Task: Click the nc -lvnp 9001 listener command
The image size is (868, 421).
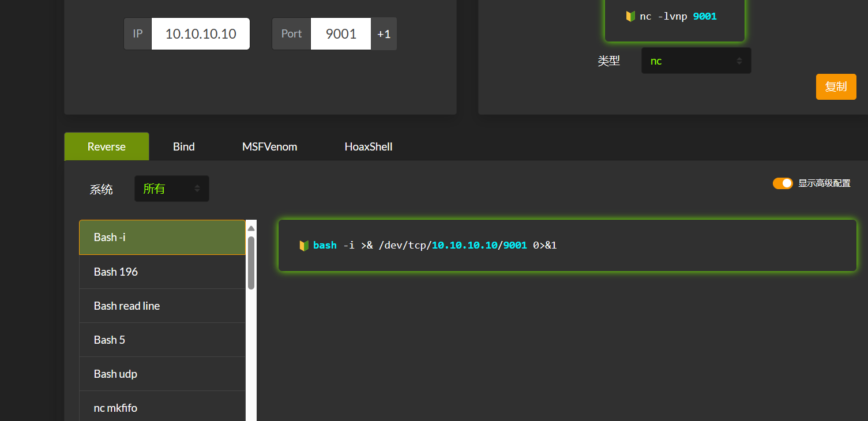Action: tap(678, 17)
